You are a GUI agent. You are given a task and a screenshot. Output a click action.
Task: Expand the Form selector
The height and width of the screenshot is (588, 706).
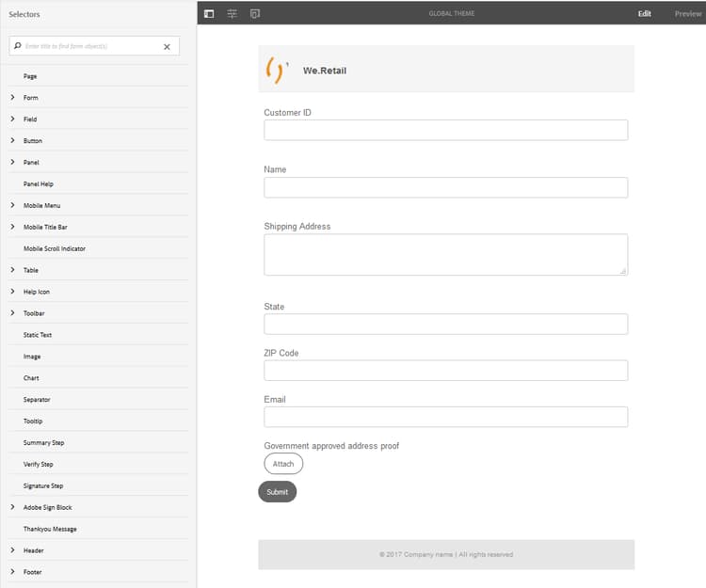click(x=12, y=97)
